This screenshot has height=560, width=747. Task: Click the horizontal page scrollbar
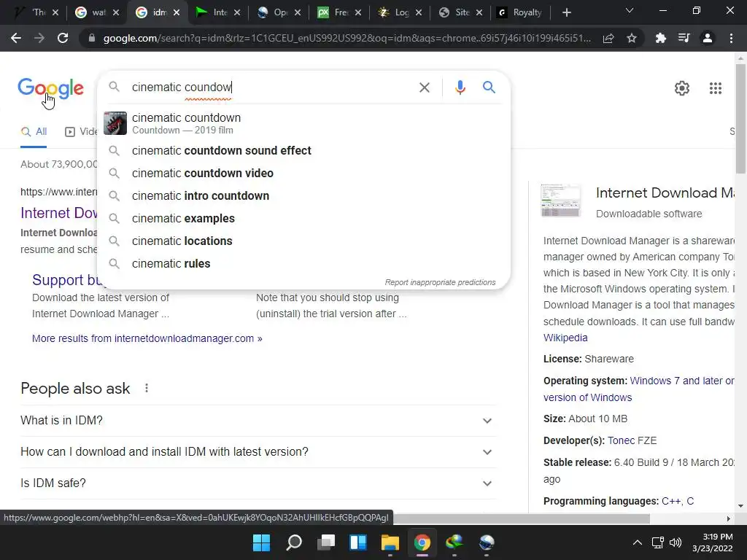(x=521, y=518)
